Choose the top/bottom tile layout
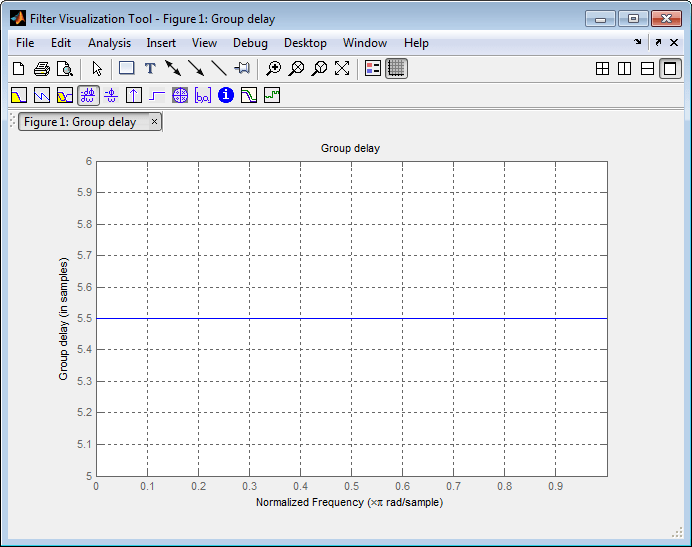 (x=647, y=69)
